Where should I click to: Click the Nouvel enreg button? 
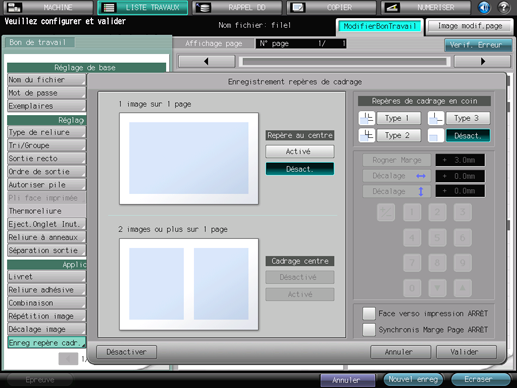413,379
